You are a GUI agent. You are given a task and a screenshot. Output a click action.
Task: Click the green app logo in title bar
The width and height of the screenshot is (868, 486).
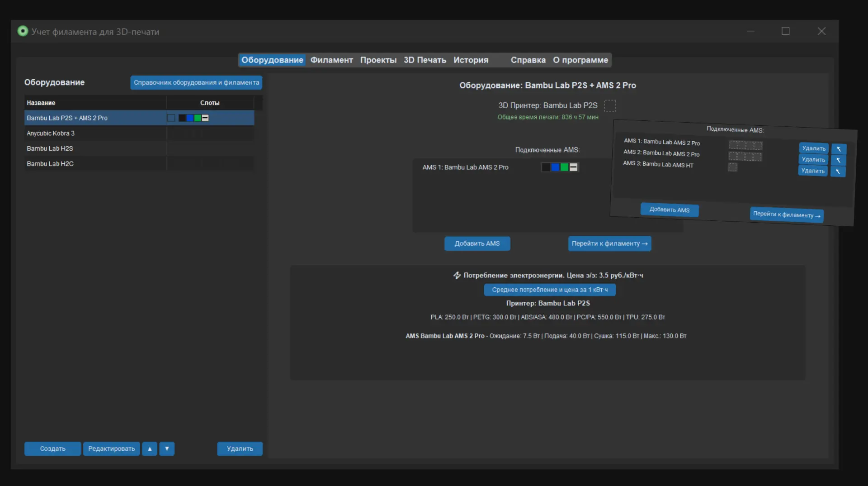point(23,31)
